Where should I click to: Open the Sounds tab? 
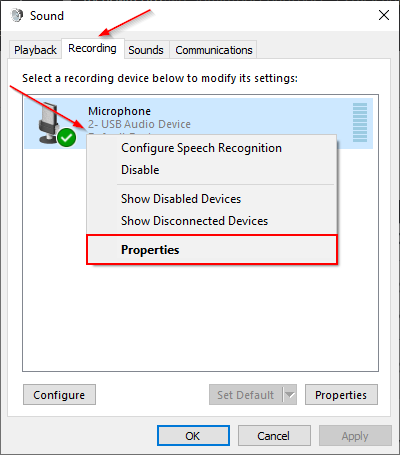[x=146, y=50]
